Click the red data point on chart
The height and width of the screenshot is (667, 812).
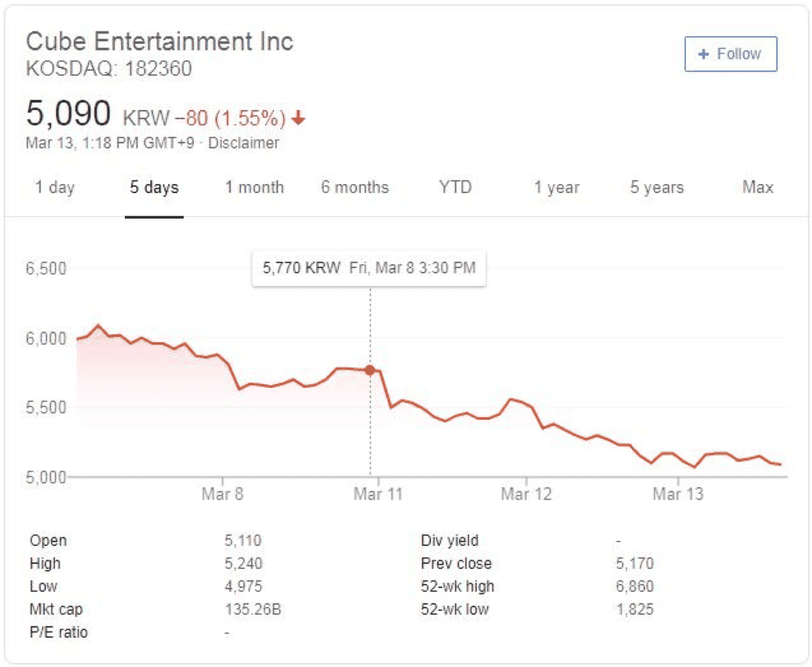370,370
